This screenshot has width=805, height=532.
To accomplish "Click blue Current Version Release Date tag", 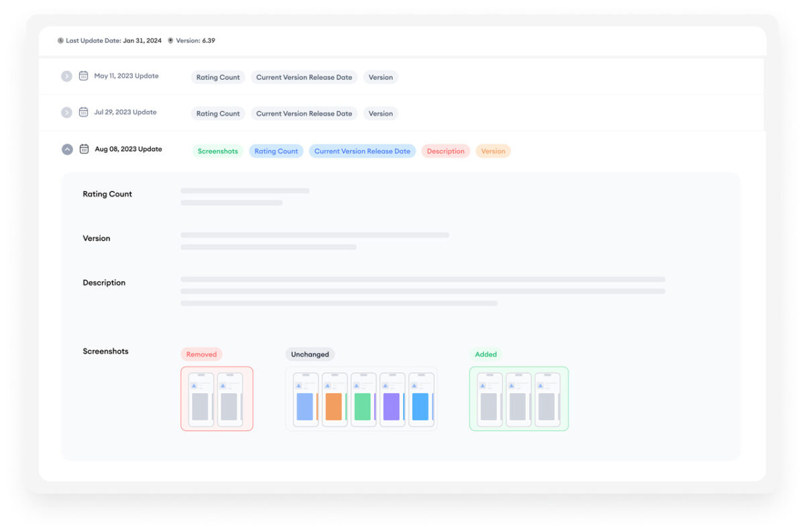I will (362, 151).
